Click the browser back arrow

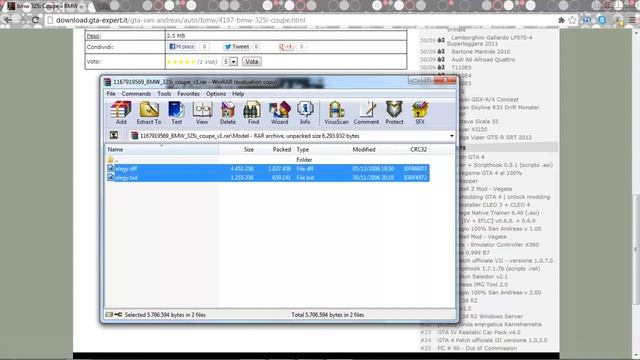[x=8, y=20]
